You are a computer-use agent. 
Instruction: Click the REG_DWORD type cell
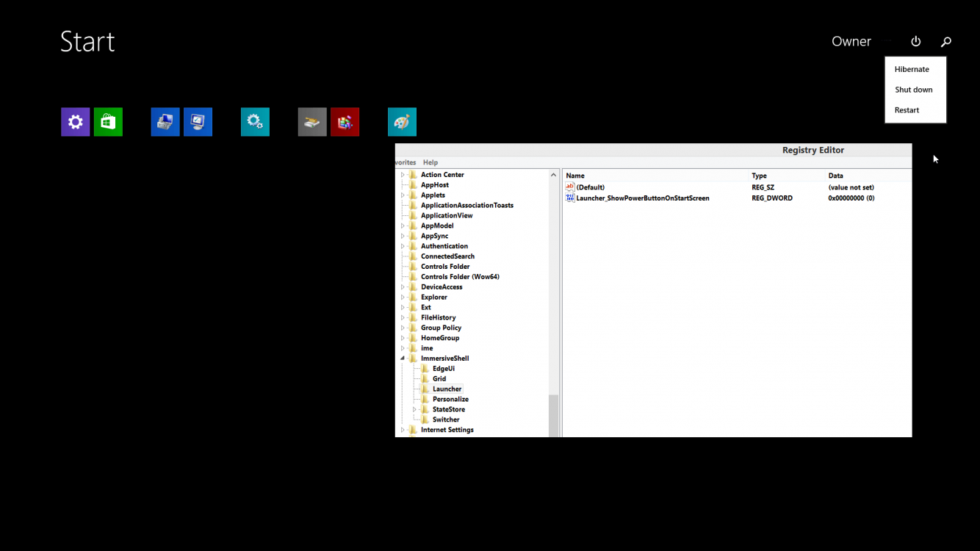[772, 198]
